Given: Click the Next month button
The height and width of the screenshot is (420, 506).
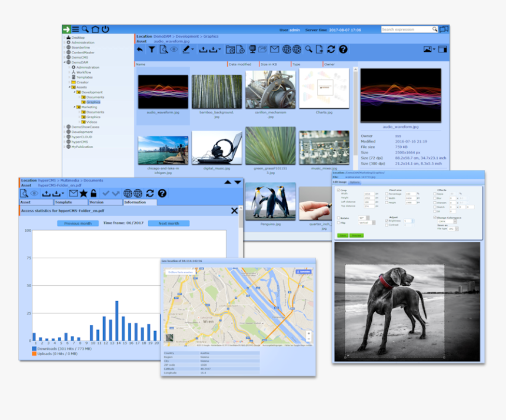Looking at the screenshot, I should click(x=169, y=223).
